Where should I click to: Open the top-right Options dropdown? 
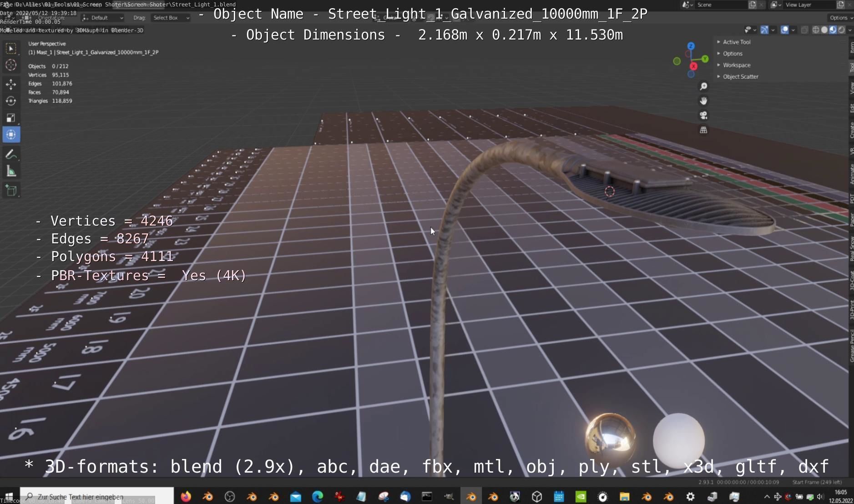click(840, 18)
